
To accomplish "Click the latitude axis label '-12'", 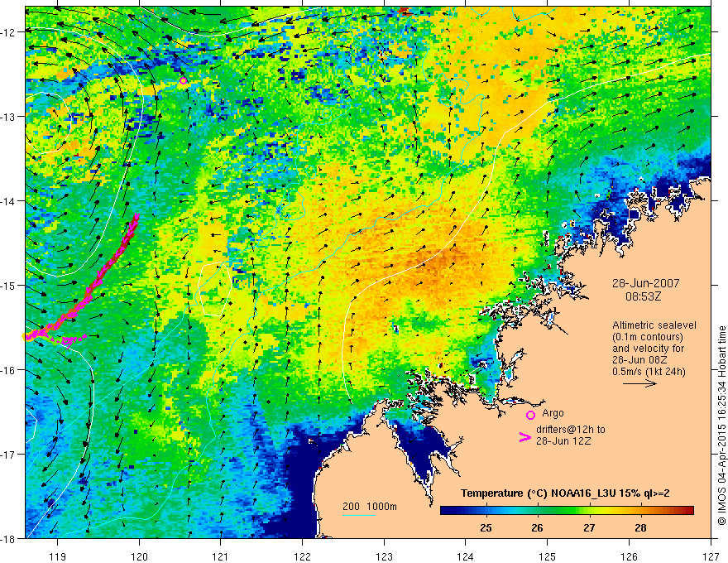I will [9, 32].
